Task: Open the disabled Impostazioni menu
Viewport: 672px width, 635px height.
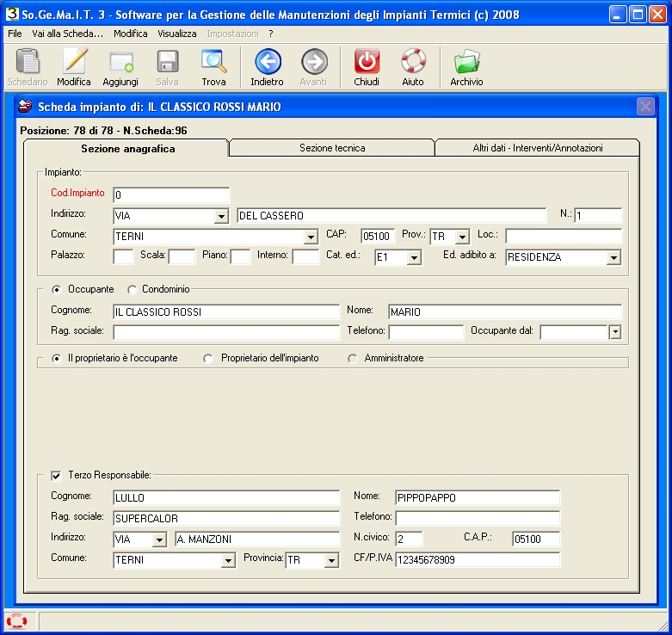Action: [x=232, y=34]
